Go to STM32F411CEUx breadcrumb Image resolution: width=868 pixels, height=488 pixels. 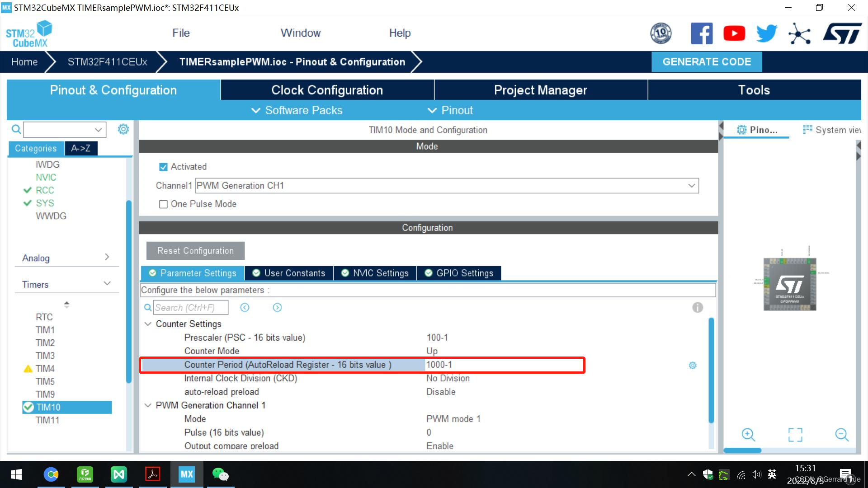coord(108,62)
